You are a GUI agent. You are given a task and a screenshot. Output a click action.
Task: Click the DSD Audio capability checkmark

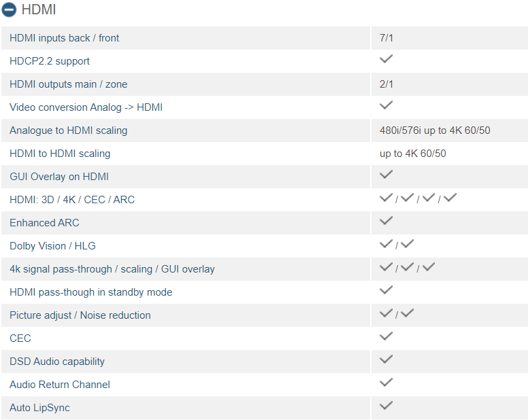(x=386, y=359)
